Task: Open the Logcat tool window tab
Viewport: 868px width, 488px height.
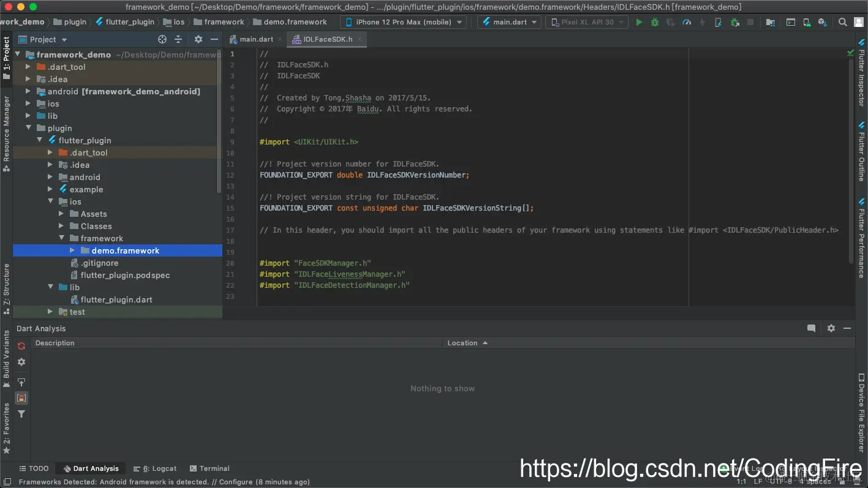Action: pos(155,468)
